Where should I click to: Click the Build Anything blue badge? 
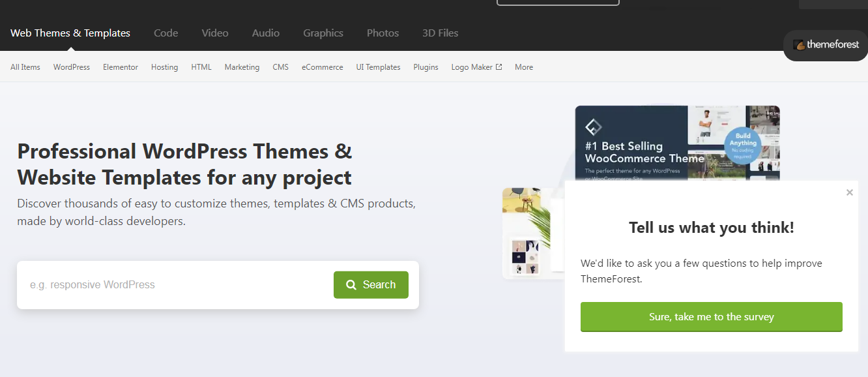coord(743,144)
